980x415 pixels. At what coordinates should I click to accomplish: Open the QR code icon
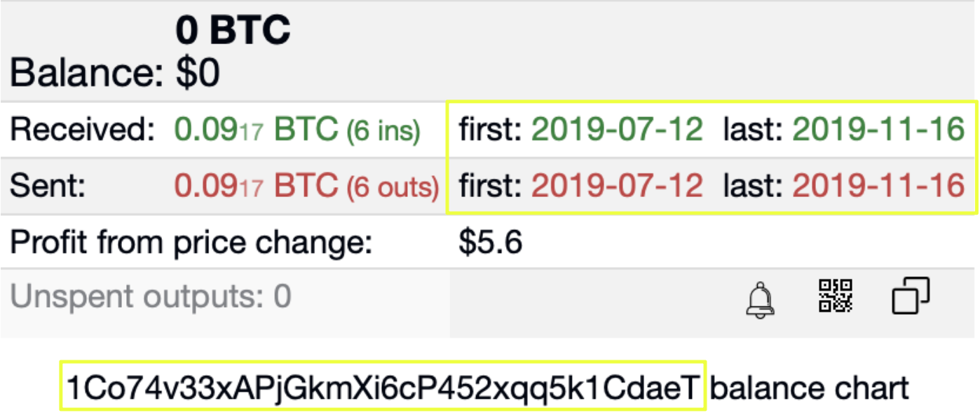(836, 296)
